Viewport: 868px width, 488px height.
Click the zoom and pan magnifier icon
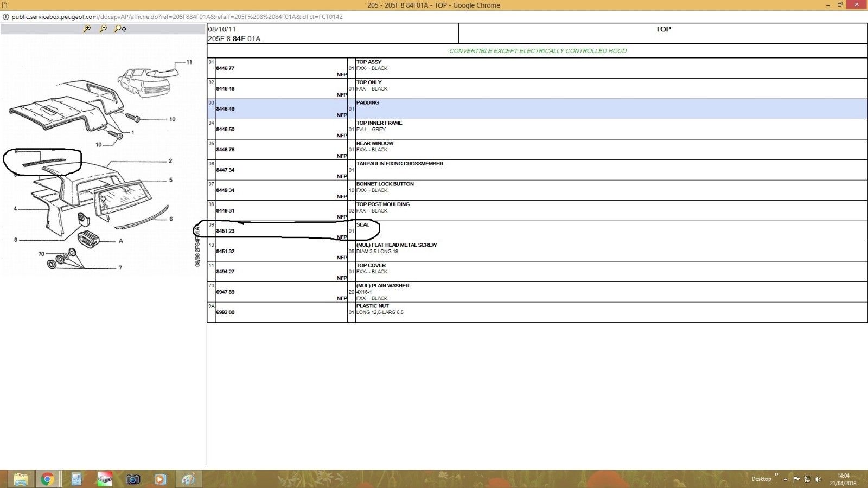[120, 29]
